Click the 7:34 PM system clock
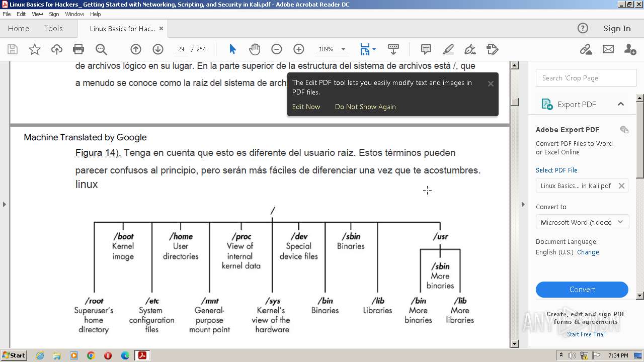This screenshot has height=362, width=644. 618,355
